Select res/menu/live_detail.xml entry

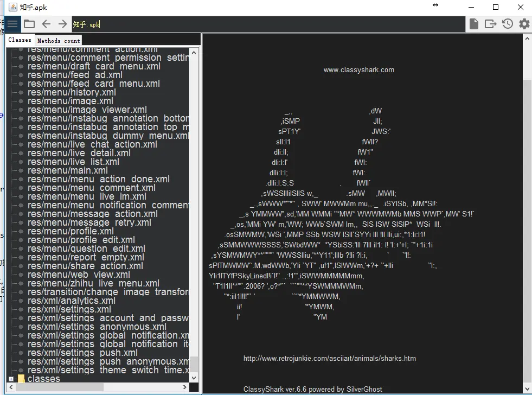(x=79, y=154)
